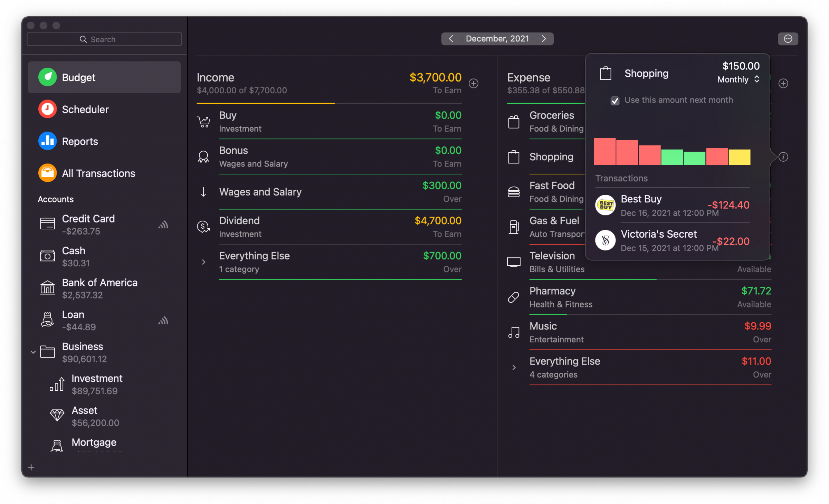Image resolution: width=829 pixels, height=504 pixels.
Task: View the Reports section
Action: (x=80, y=141)
